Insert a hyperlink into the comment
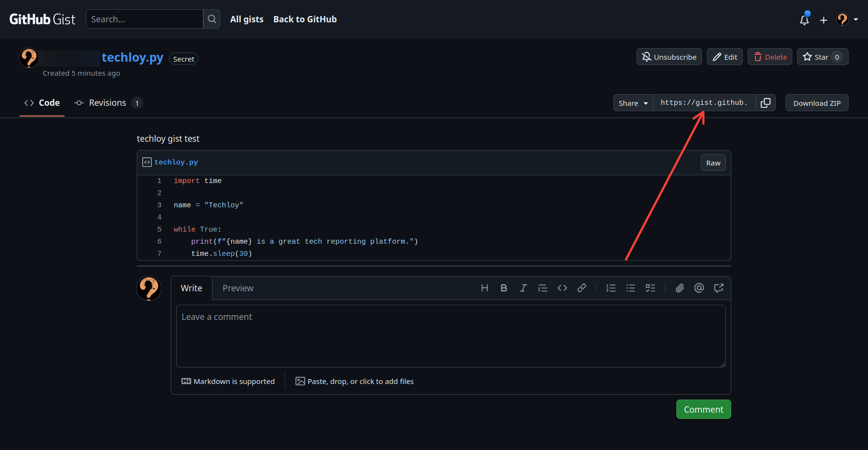Screen dimensions: 868x450 click(x=581, y=288)
